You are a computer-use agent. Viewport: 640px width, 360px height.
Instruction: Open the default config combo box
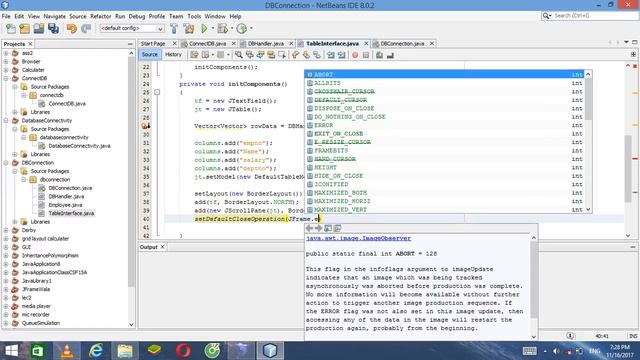[132, 29]
